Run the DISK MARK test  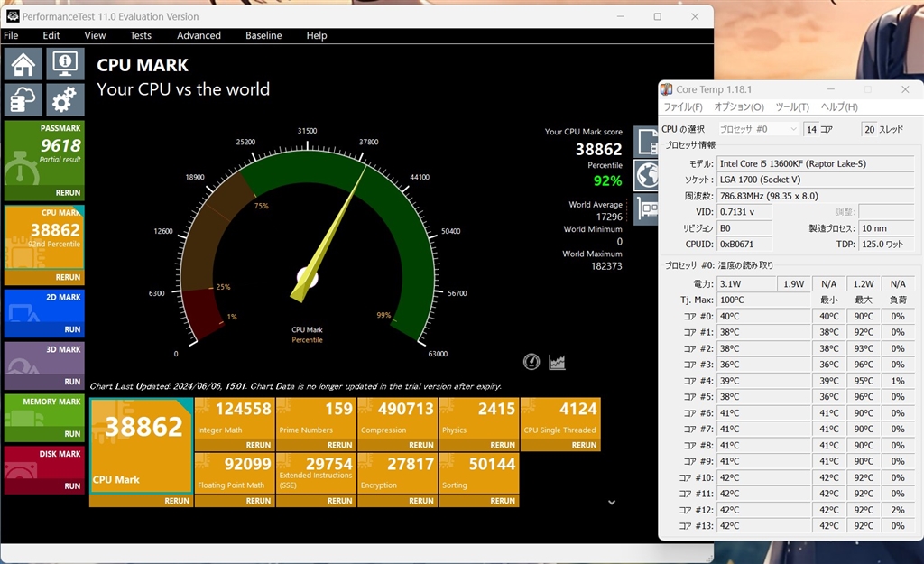click(72, 486)
